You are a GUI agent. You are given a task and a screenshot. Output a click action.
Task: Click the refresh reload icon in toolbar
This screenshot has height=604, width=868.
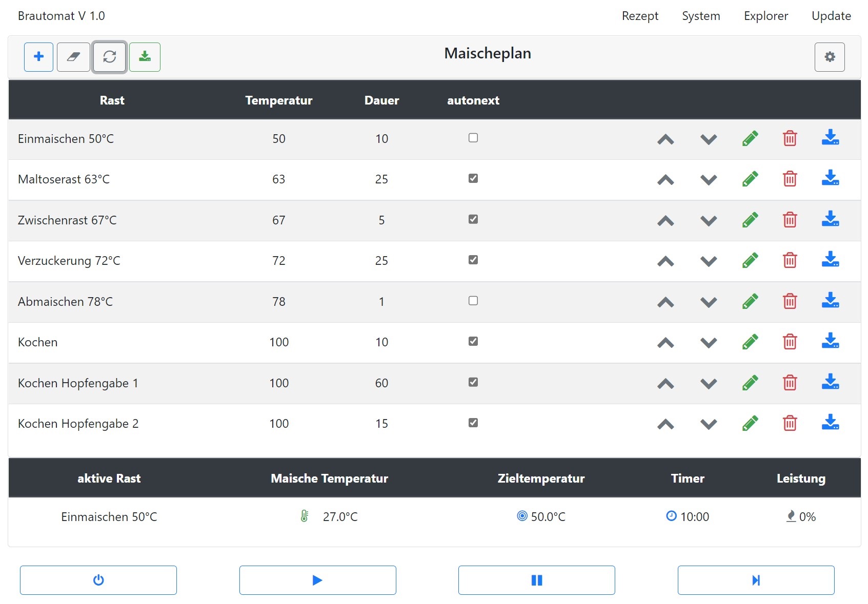109,57
